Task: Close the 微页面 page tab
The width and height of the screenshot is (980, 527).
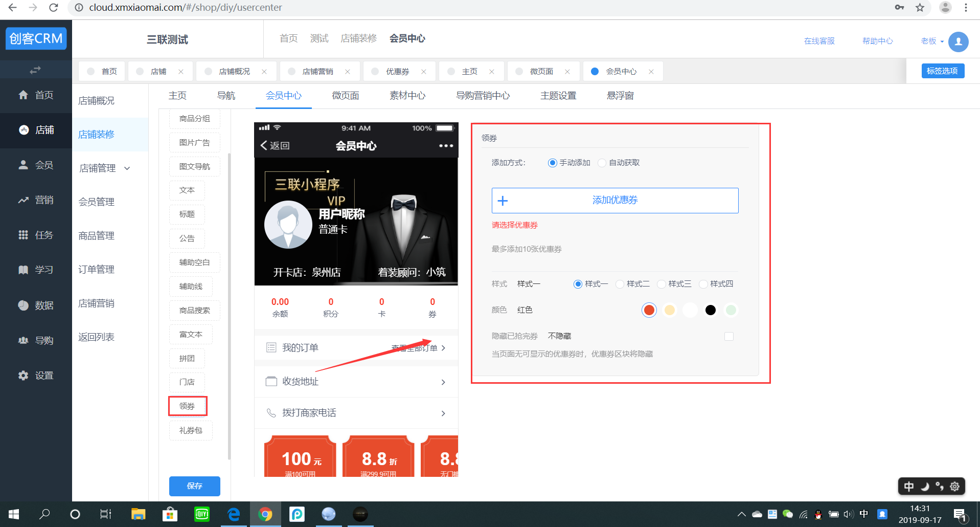Action: pyautogui.click(x=567, y=72)
